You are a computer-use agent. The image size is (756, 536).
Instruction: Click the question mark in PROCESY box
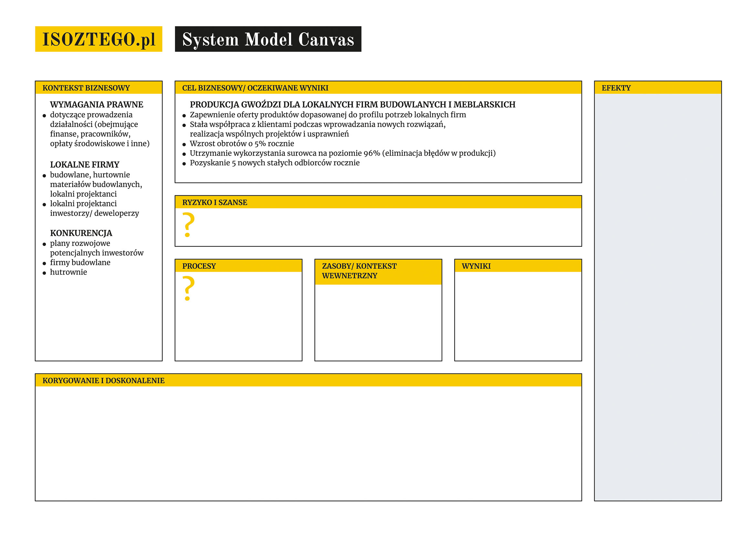pyautogui.click(x=188, y=289)
